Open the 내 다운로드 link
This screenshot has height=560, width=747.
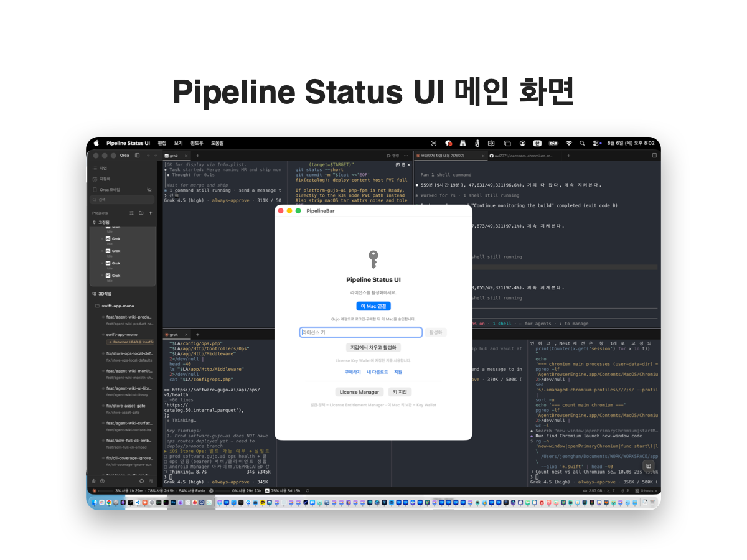(377, 372)
